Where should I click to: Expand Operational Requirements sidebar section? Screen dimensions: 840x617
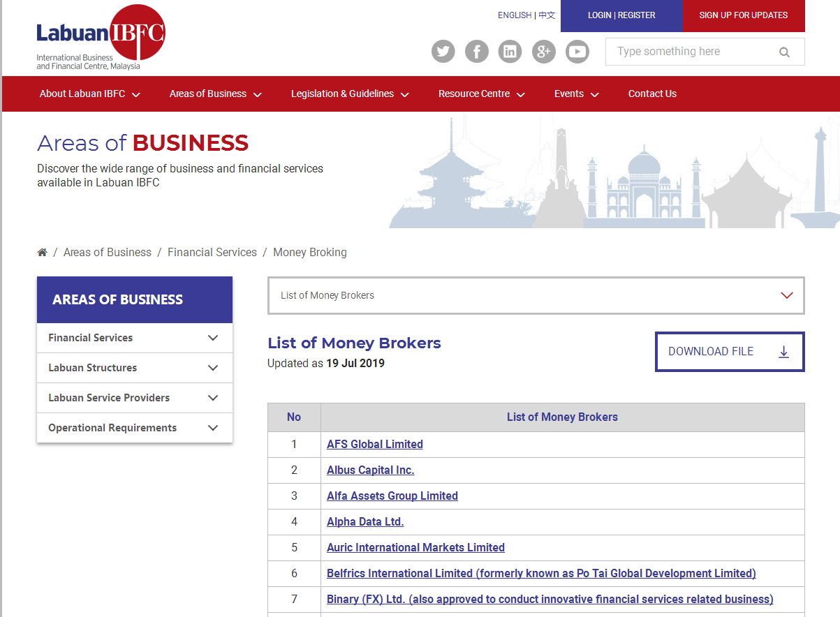point(134,428)
